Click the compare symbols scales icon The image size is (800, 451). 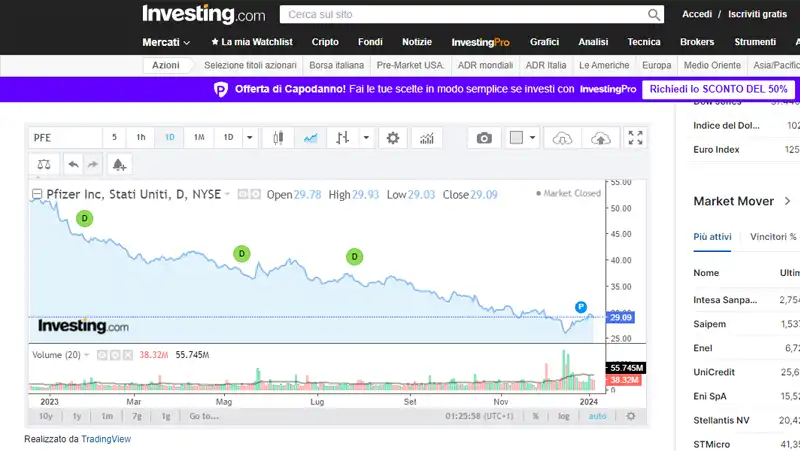click(44, 164)
